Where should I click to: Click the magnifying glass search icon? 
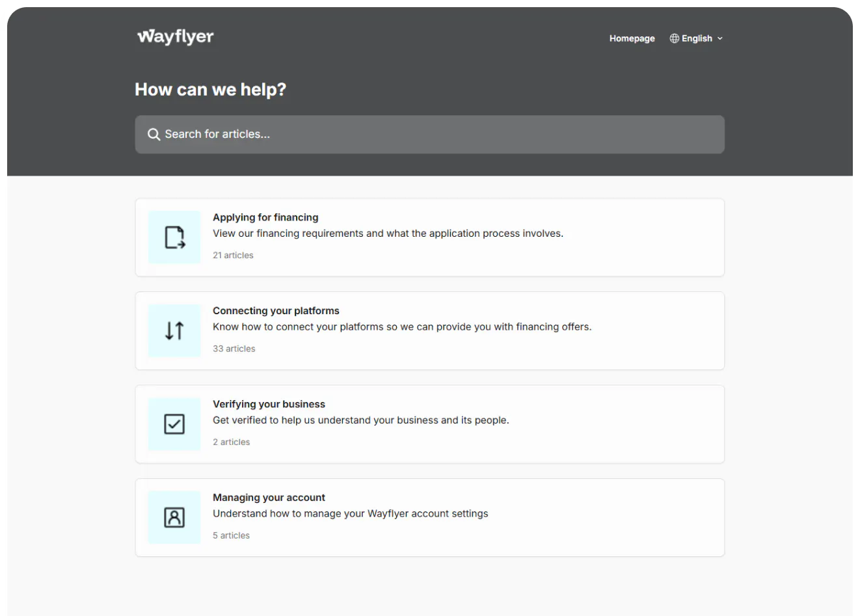tap(154, 135)
